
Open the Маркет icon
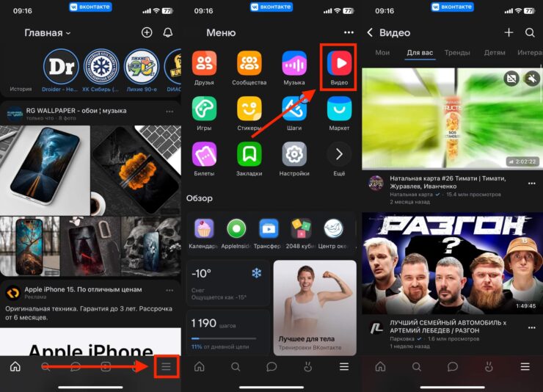[339, 109]
